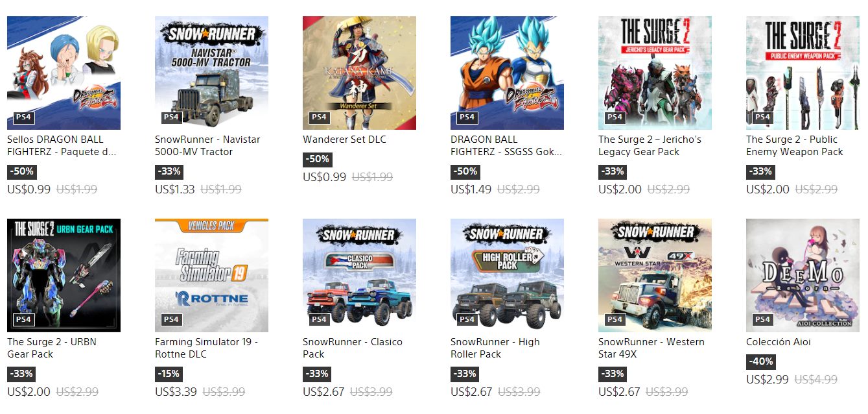Select the Farming Simulator 19 Rottne DLC image

point(211,275)
